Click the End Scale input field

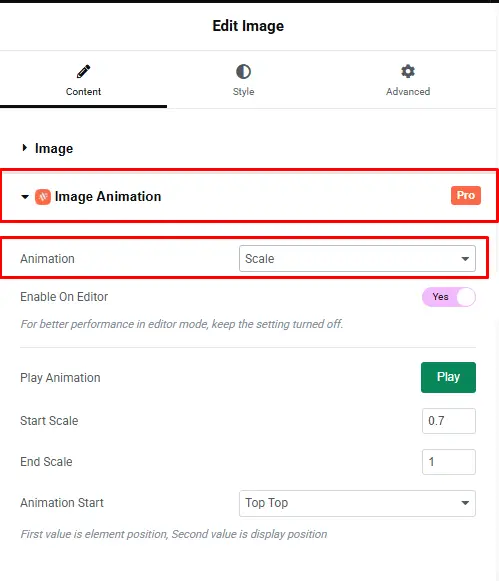click(449, 462)
